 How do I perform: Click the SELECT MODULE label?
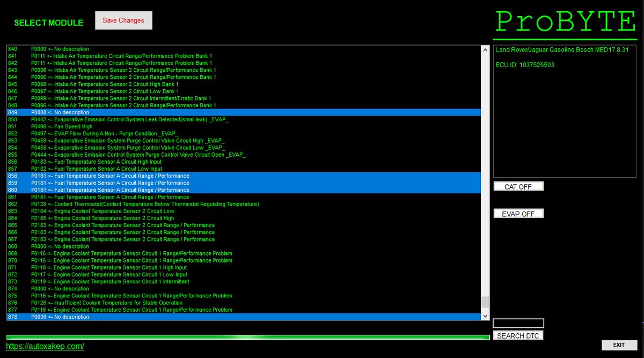tap(49, 23)
